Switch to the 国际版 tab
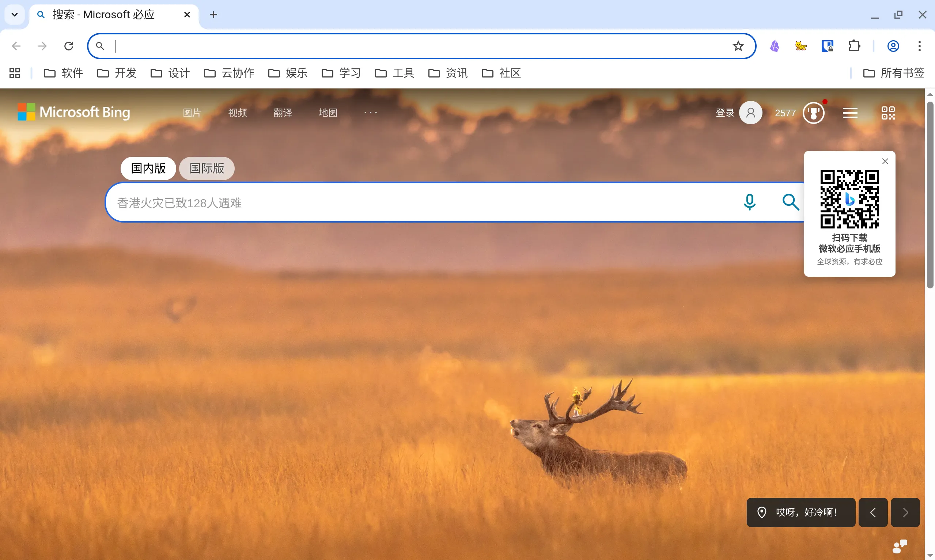 click(207, 168)
